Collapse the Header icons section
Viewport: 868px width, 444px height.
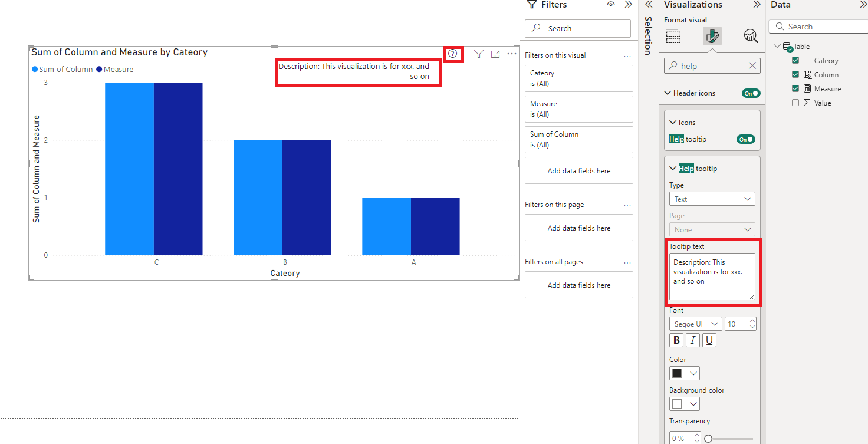(668, 93)
